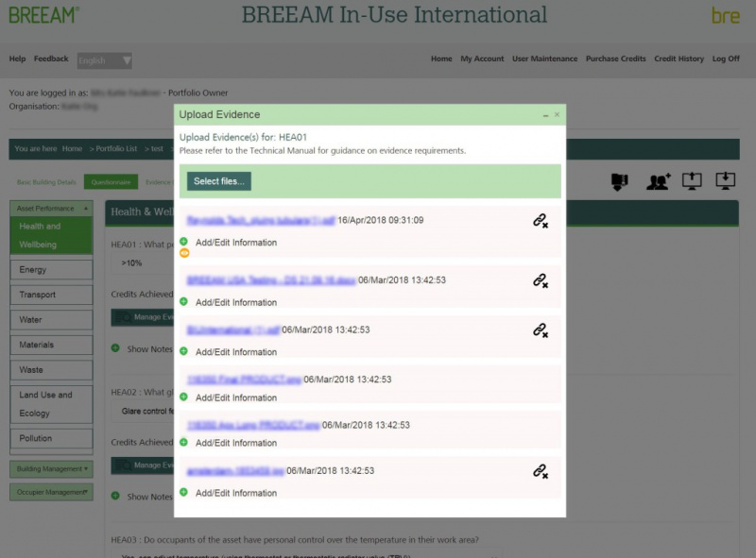Click the Select files... button
The image size is (756, 558).
click(219, 181)
